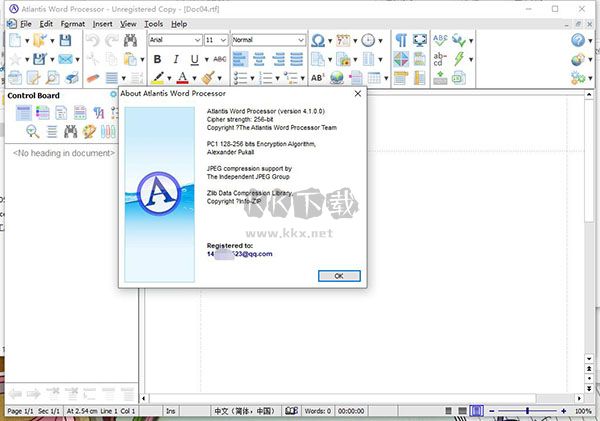Click the Find binoculars icon in the toolbar
The width and height of the screenshot is (600, 421).
point(131,40)
